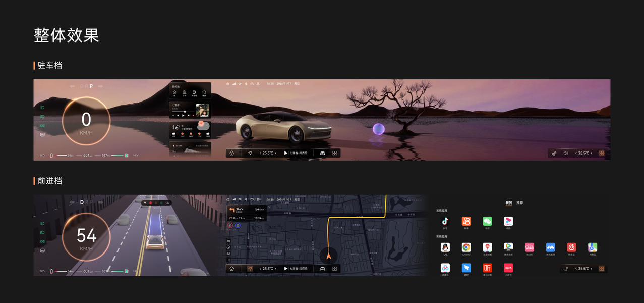644x303 pixels.
Task: Open vehicle settings car icon on parking screen
Action: click(323, 153)
